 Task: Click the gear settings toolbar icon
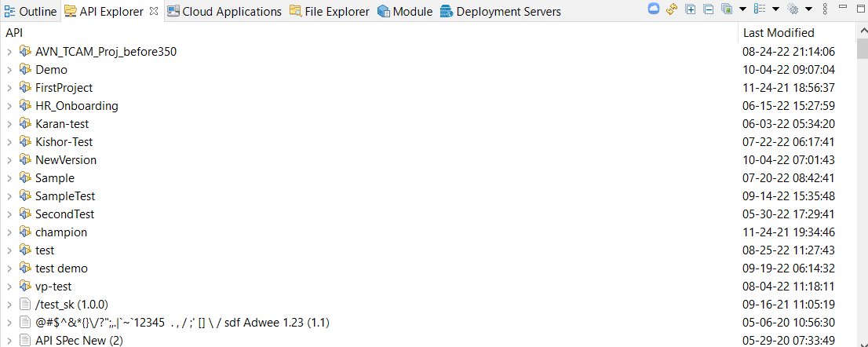793,9
